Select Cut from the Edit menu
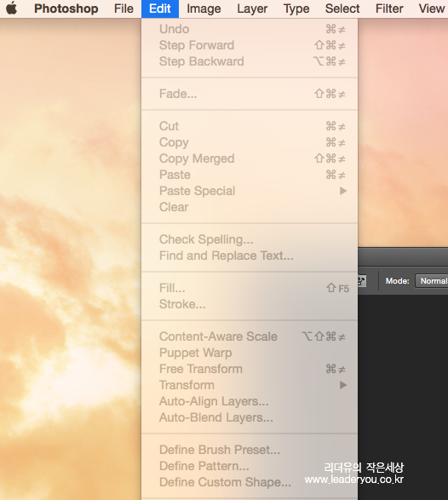Image resolution: width=448 pixels, height=500 pixels. click(250, 126)
